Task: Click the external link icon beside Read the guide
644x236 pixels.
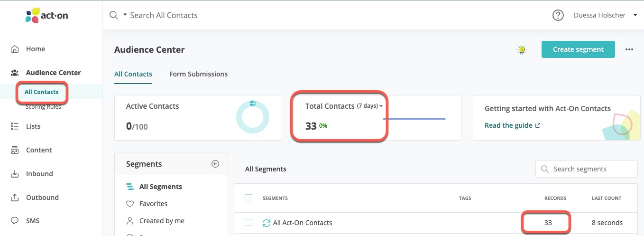Action: tap(538, 126)
